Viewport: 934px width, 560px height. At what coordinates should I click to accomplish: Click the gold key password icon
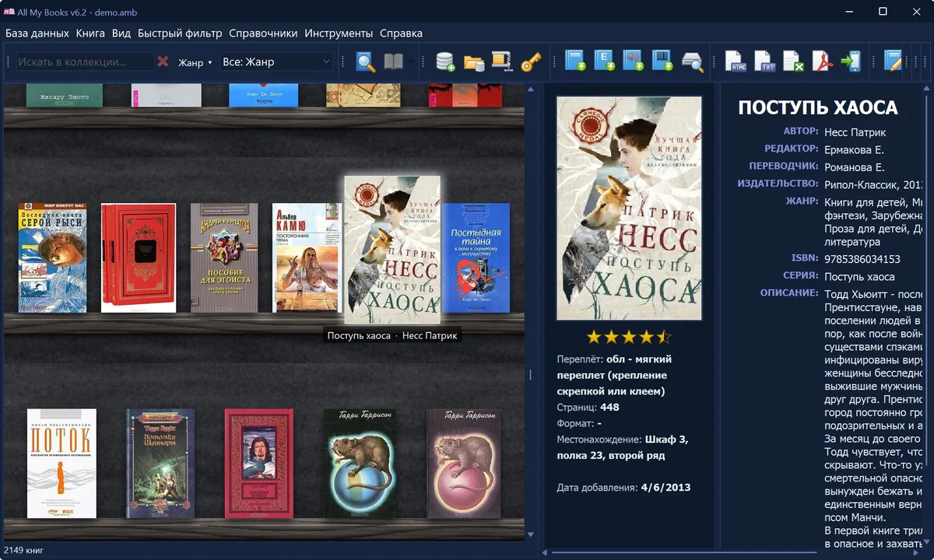[x=531, y=61]
